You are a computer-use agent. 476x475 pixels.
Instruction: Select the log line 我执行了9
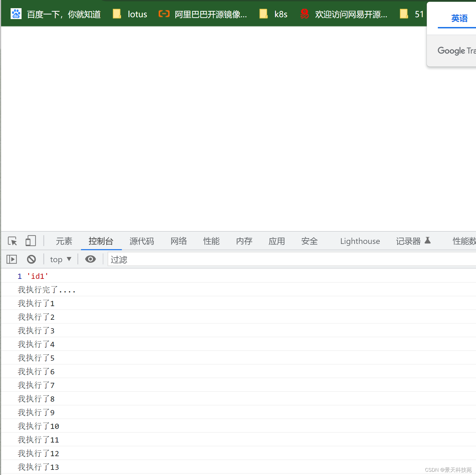tap(239, 412)
